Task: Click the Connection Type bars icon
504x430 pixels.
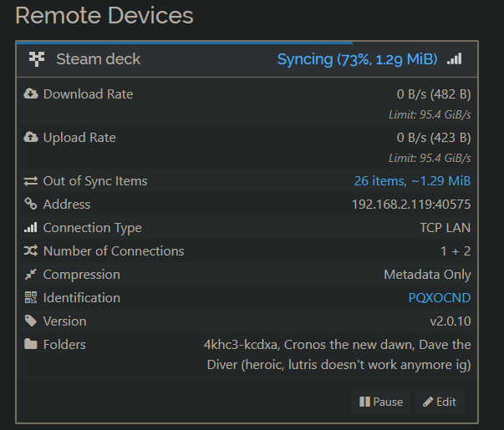Action: point(31,228)
